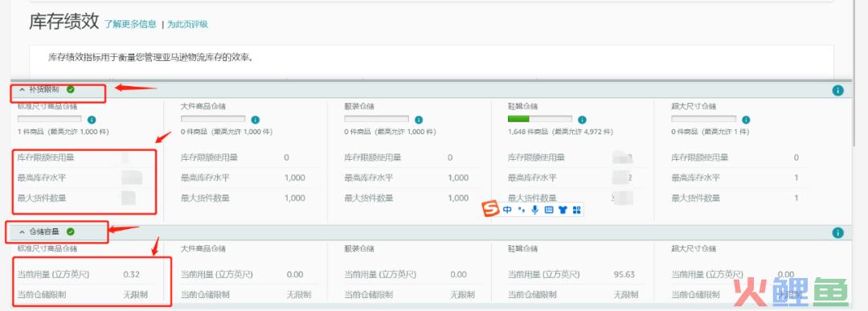Click the Sogou S logo on input toolbar
This screenshot has height=311, width=868.
[490, 209]
